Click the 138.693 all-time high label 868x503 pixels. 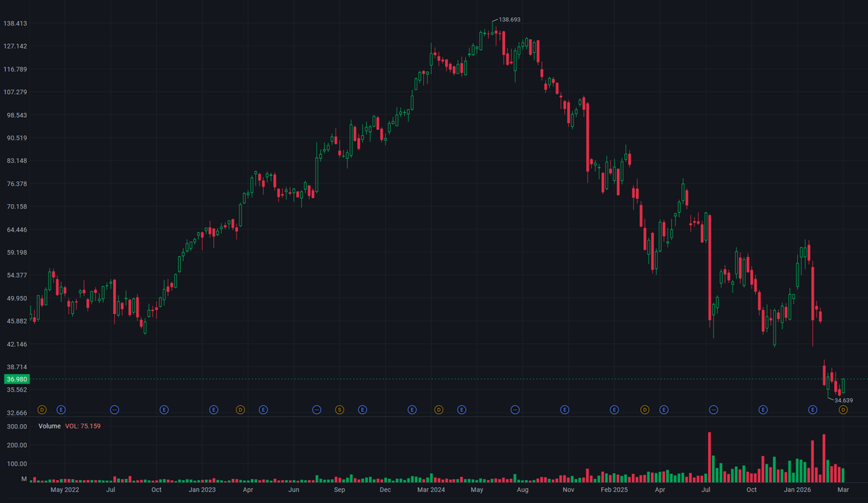coord(509,20)
